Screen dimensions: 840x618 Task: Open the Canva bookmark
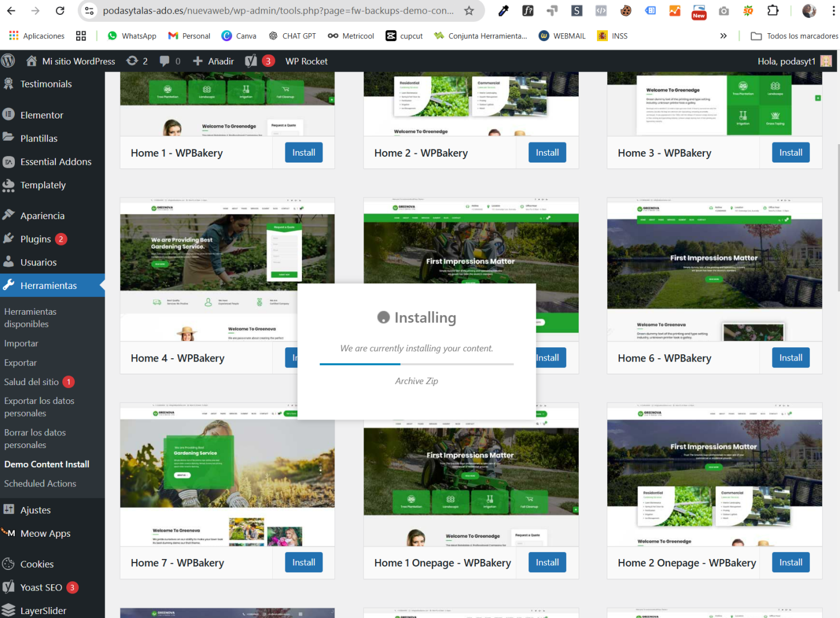239,35
